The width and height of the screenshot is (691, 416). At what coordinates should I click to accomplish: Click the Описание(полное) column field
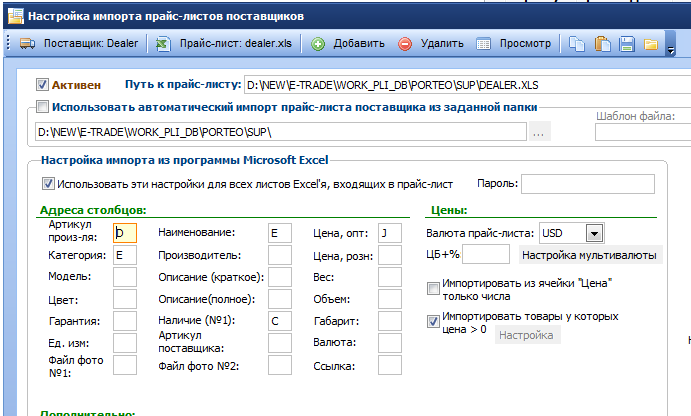[x=280, y=299]
